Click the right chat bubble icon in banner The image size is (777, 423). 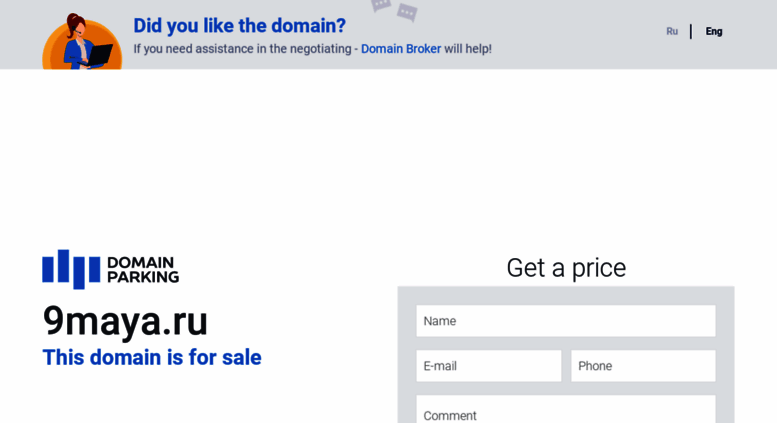tap(407, 12)
